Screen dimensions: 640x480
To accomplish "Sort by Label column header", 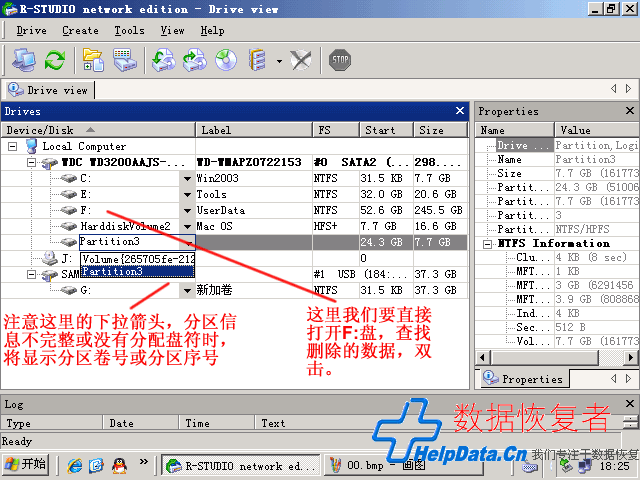I will 254,130.
